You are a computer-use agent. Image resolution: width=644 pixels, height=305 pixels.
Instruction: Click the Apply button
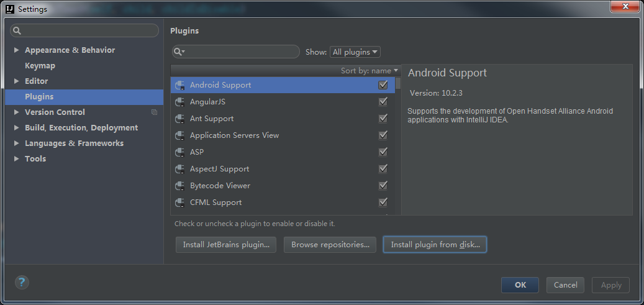610,285
